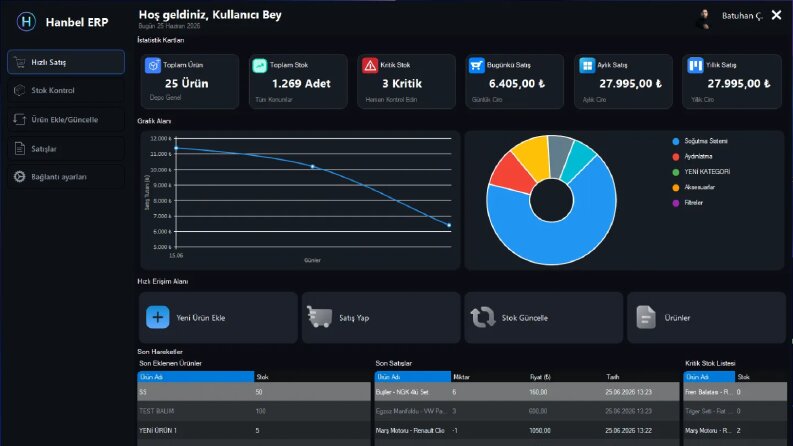
Task: Sort Son Eklenen Ürünler by Stok column
Action: [313, 377]
